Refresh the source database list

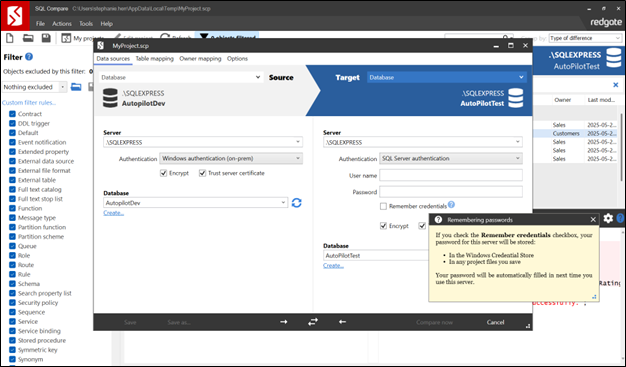pos(296,203)
